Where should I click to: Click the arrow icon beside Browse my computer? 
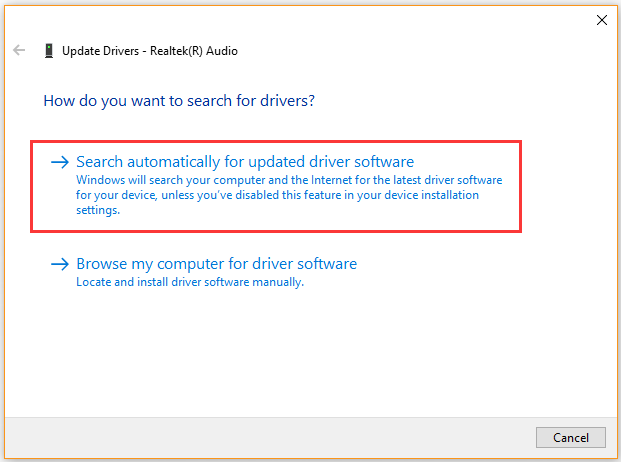click(60, 264)
